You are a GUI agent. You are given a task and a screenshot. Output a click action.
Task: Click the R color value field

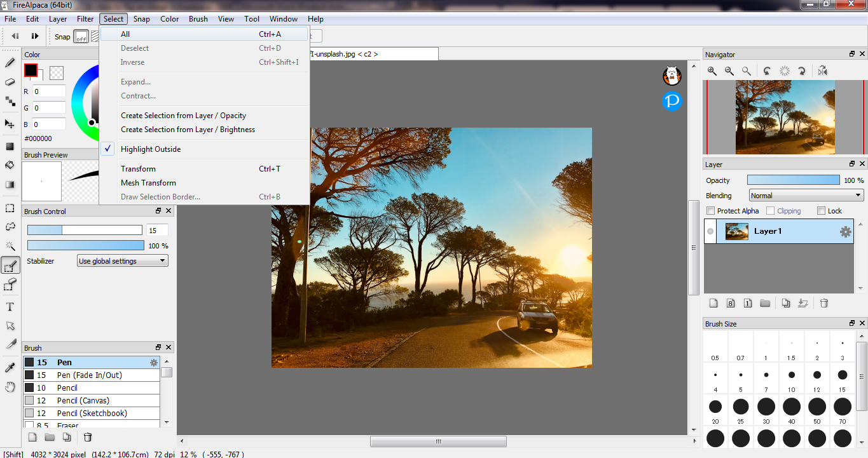[49, 91]
